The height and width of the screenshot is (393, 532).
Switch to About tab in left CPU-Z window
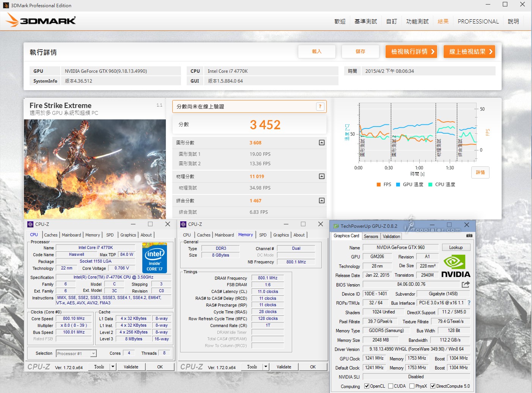[x=146, y=235]
